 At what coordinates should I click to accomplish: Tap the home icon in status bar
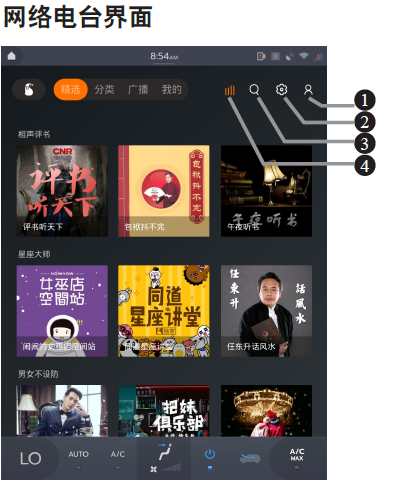coord(12,56)
